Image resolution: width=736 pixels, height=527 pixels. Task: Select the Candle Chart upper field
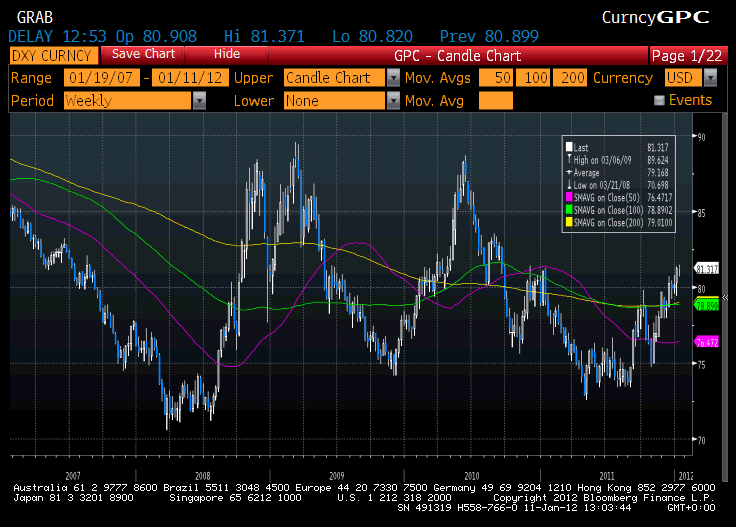click(x=335, y=77)
